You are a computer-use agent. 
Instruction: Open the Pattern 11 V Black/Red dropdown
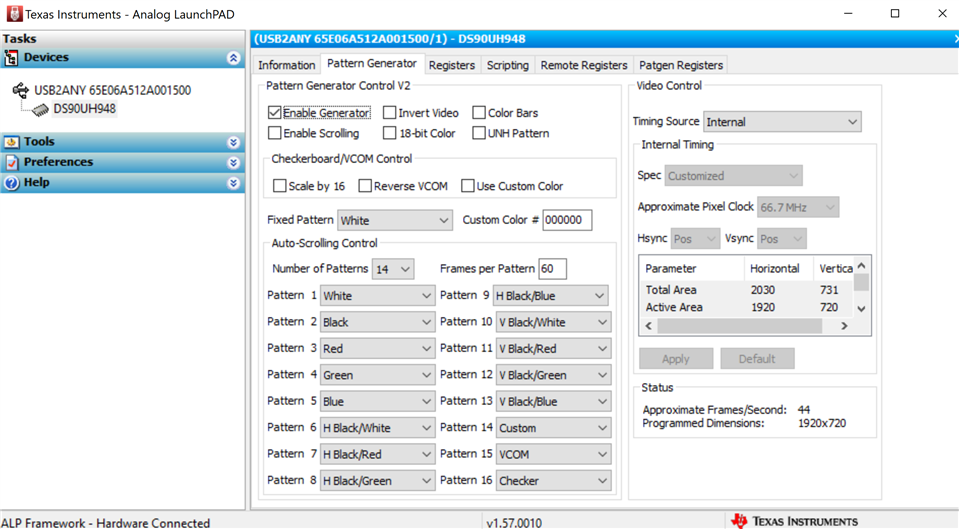pos(553,349)
